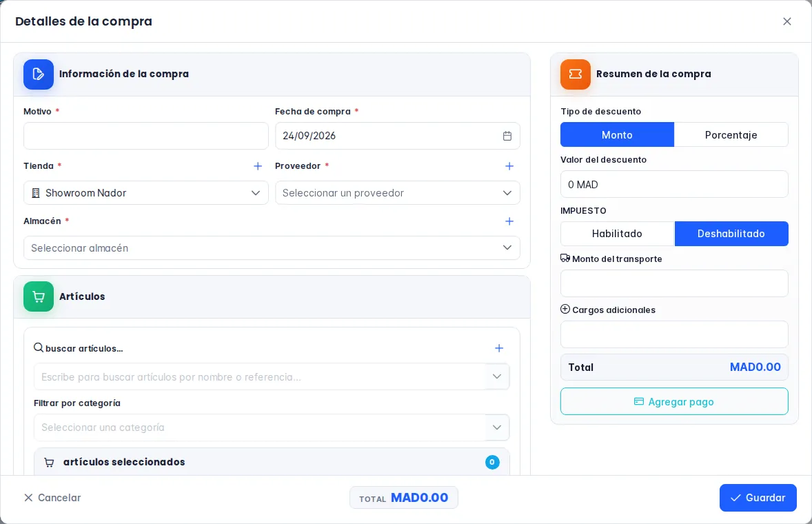This screenshot has height=524, width=812.
Task: Click the Total MAD0.00 amount in summary
Action: [755, 367]
